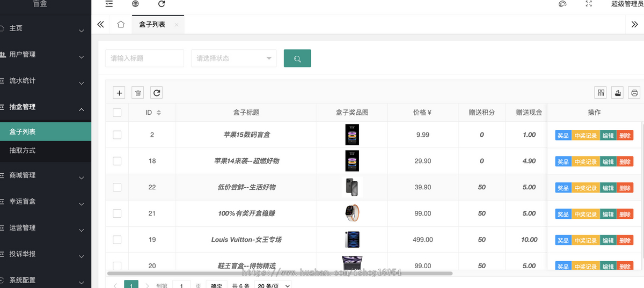644x288 pixels.
Task: Tick checkbox for row ID 22
Action: (x=117, y=187)
